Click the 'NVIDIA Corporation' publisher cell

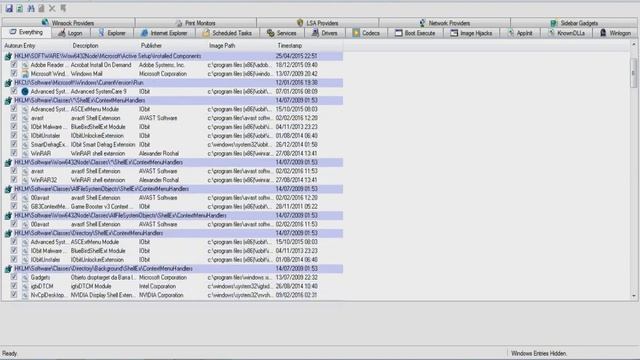161,295
